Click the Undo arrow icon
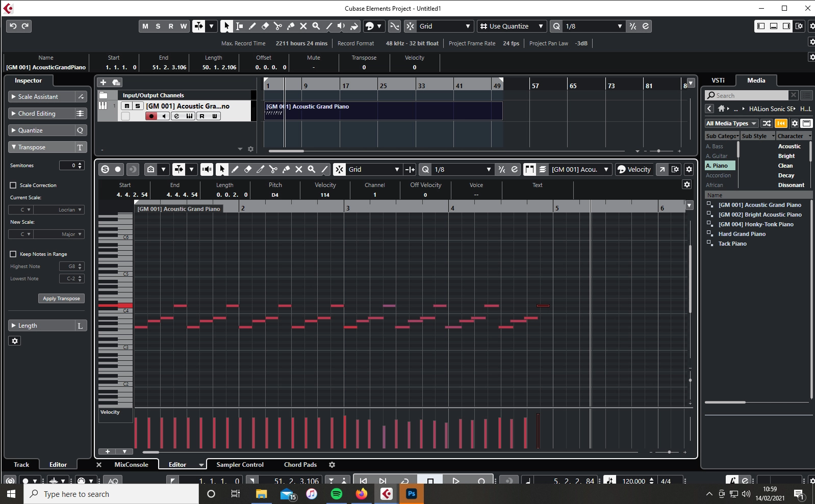The image size is (815, 504). tap(13, 26)
